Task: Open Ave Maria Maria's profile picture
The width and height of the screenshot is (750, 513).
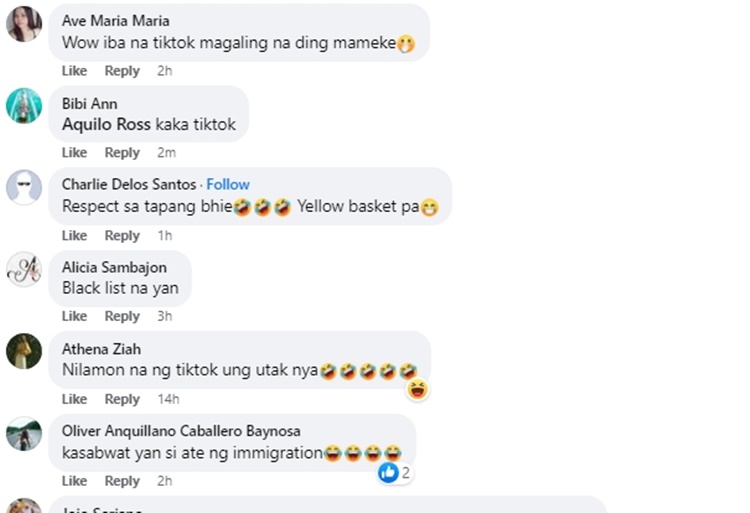Action: tap(24, 24)
